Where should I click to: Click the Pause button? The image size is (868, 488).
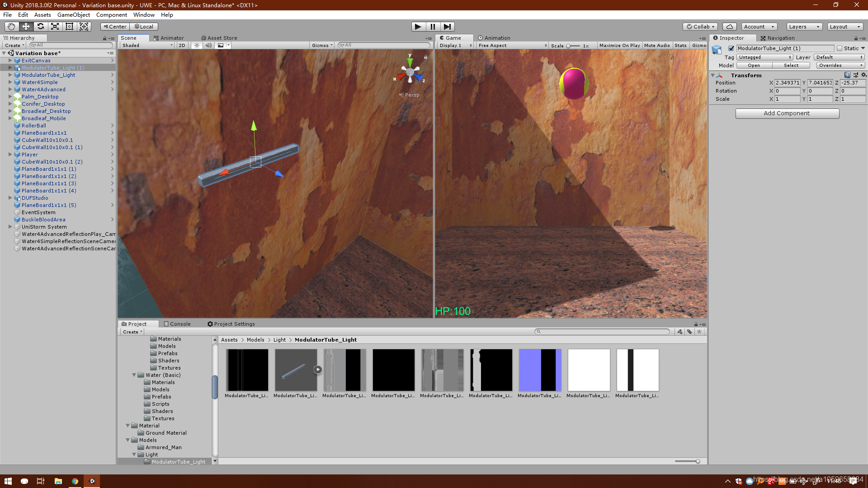[433, 27]
